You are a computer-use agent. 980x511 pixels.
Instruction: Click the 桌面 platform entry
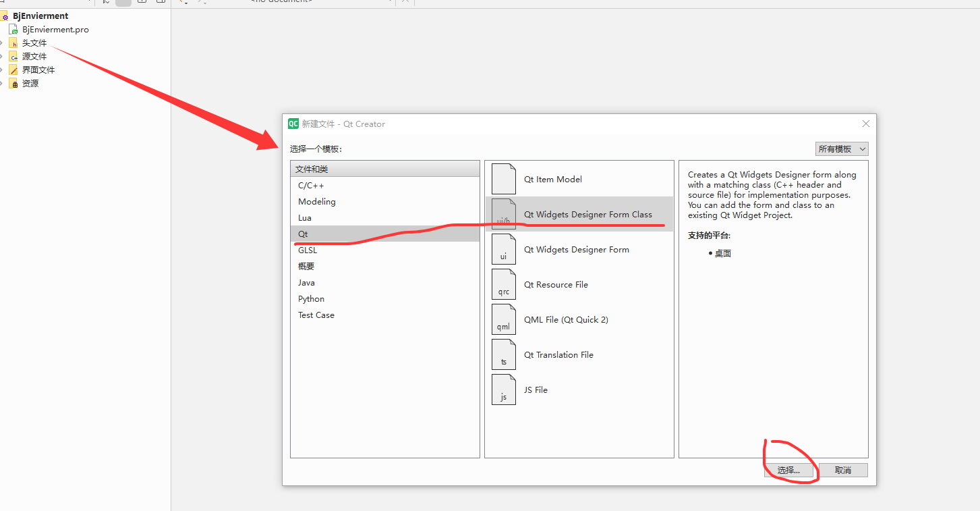click(723, 254)
